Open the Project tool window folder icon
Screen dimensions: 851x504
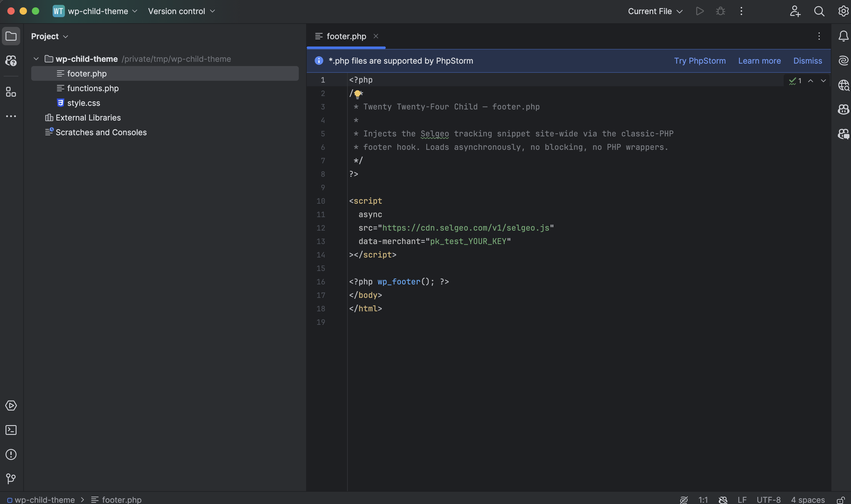point(11,36)
